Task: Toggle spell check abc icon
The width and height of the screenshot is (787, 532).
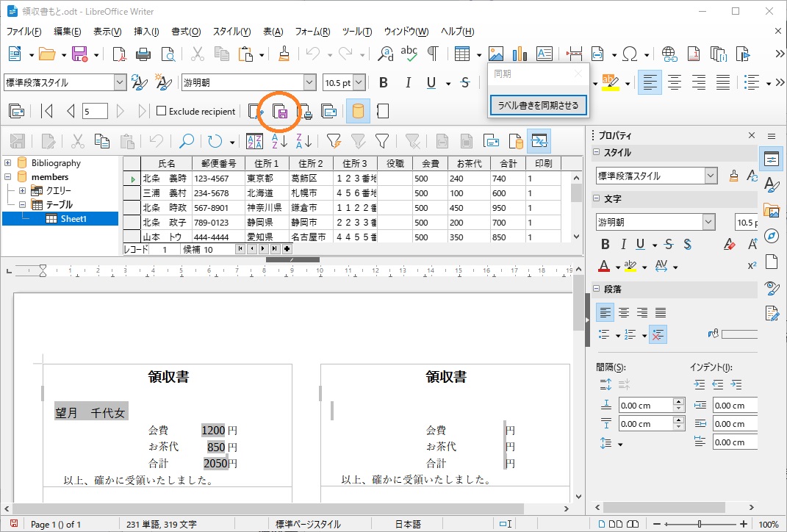Action: tap(409, 54)
